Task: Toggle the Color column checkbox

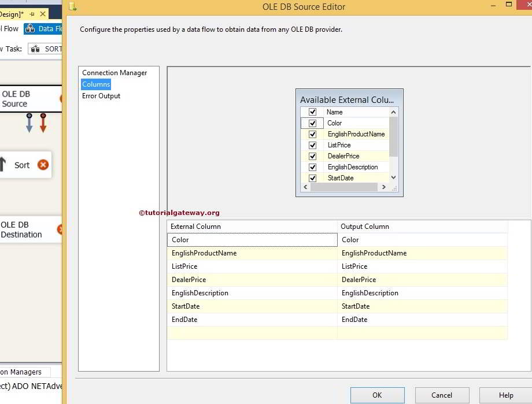Action: [x=312, y=123]
